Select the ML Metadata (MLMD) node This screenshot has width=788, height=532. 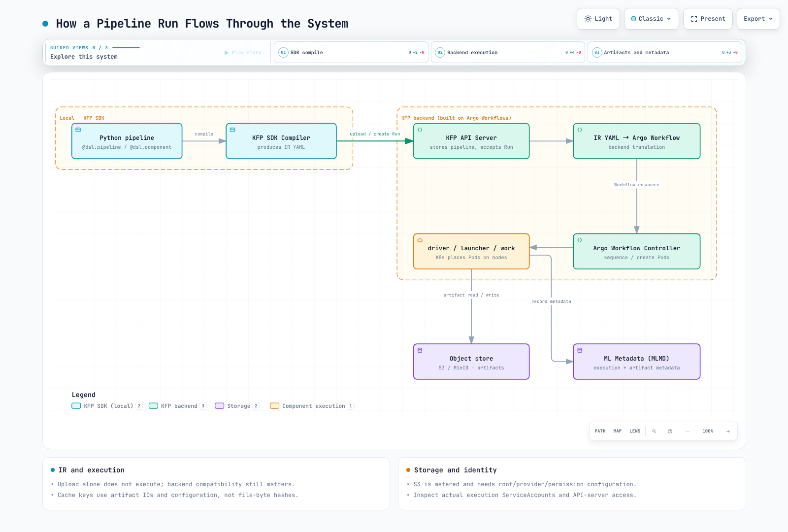(637, 362)
